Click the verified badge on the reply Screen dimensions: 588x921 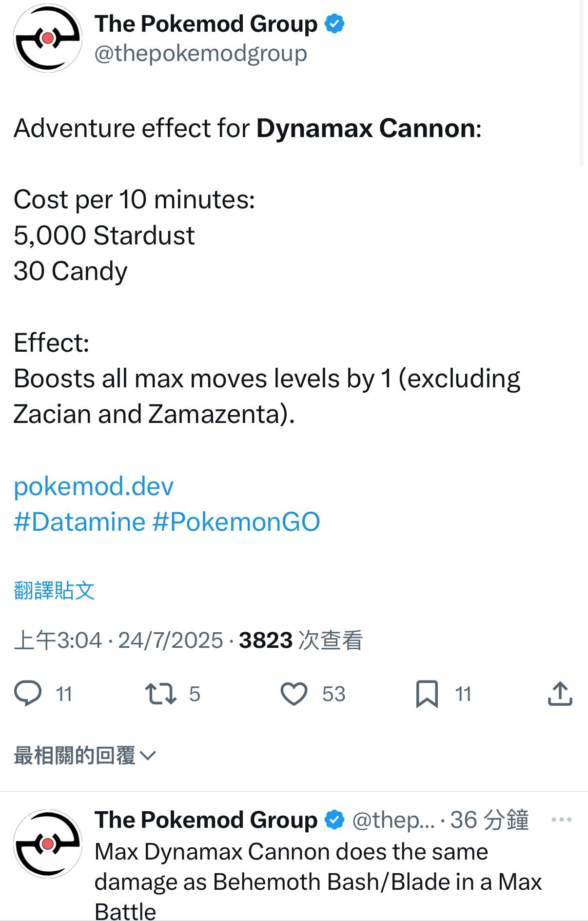click(x=334, y=820)
